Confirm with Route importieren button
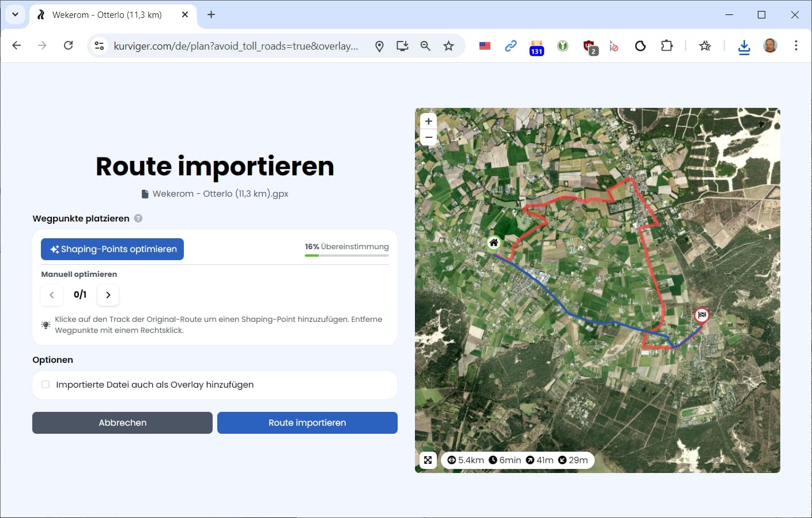The width and height of the screenshot is (812, 518). (x=307, y=423)
